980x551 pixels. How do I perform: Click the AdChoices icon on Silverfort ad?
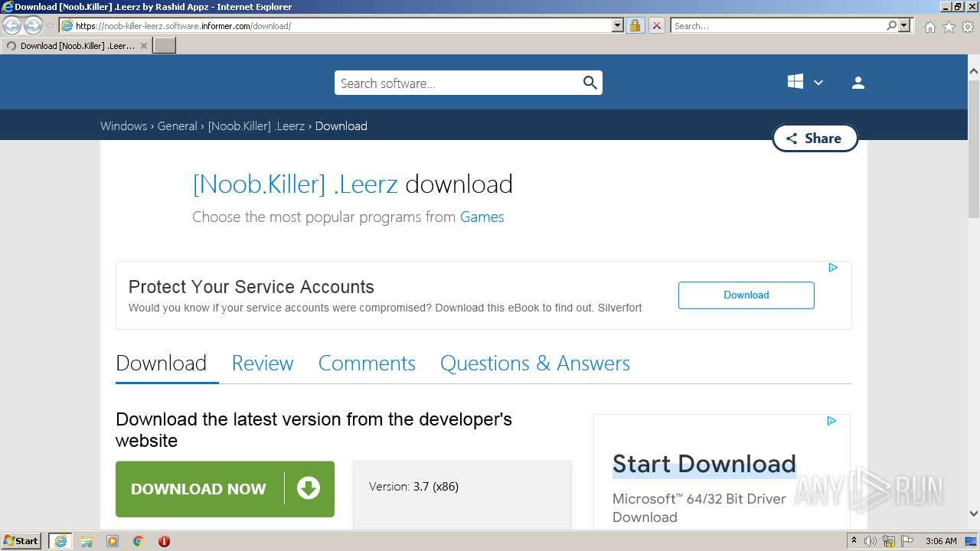click(833, 268)
